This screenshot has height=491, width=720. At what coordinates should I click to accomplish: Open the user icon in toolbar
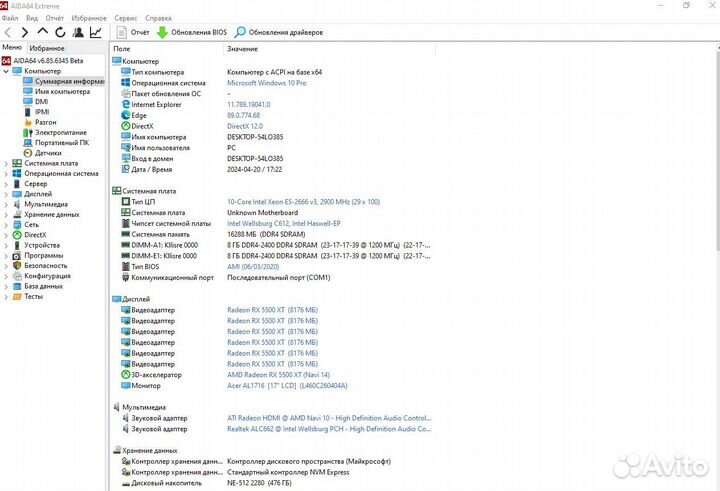pyautogui.click(x=77, y=32)
